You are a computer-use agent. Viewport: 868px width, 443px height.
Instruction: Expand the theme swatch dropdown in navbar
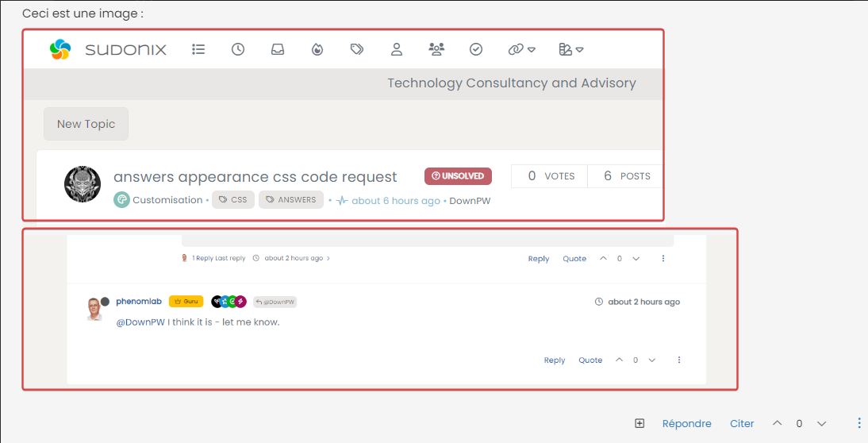click(570, 49)
